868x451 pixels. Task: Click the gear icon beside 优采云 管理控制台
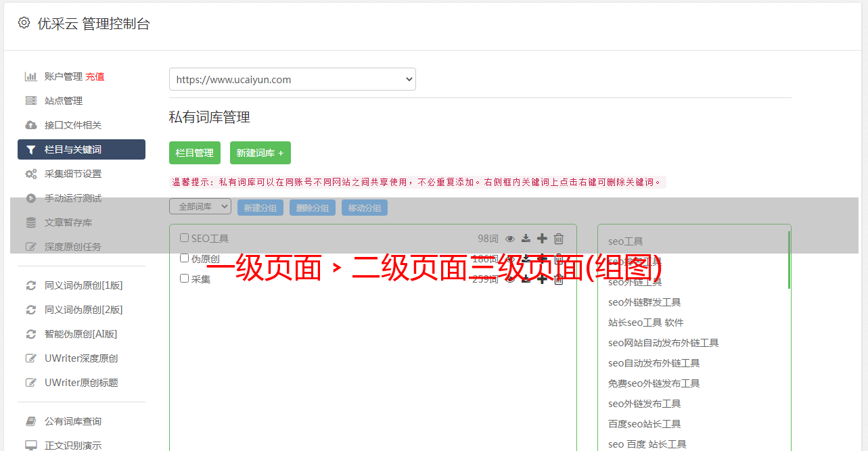point(24,23)
